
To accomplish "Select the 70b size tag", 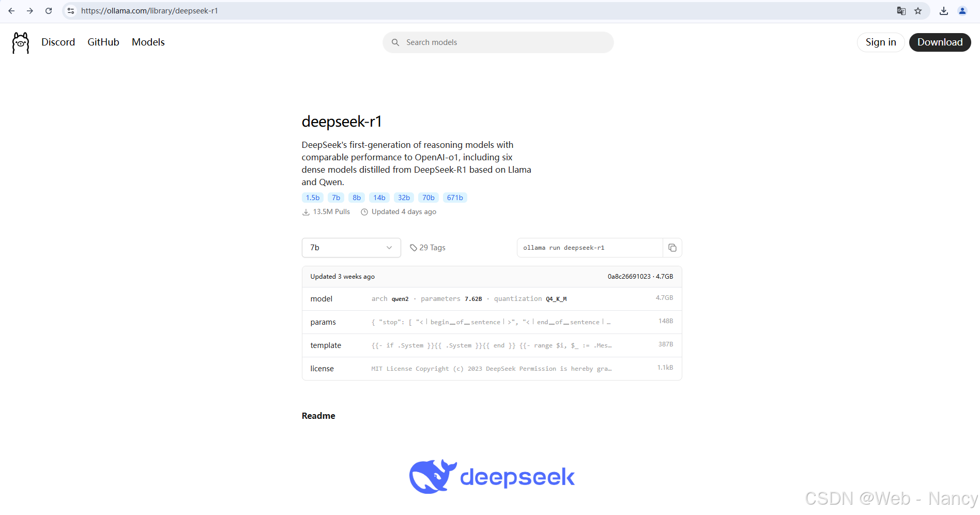I will pyautogui.click(x=428, y=198).
